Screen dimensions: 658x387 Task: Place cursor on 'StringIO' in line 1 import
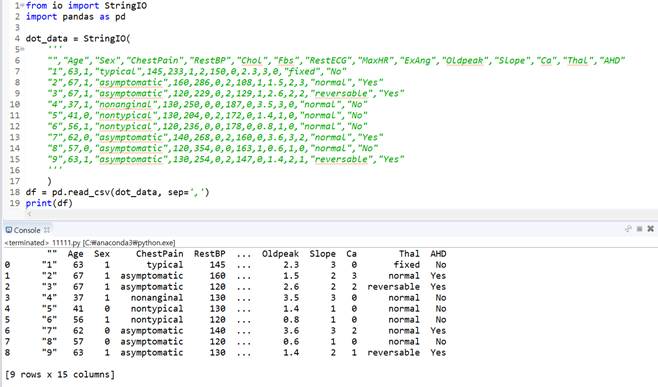point(126,5)
